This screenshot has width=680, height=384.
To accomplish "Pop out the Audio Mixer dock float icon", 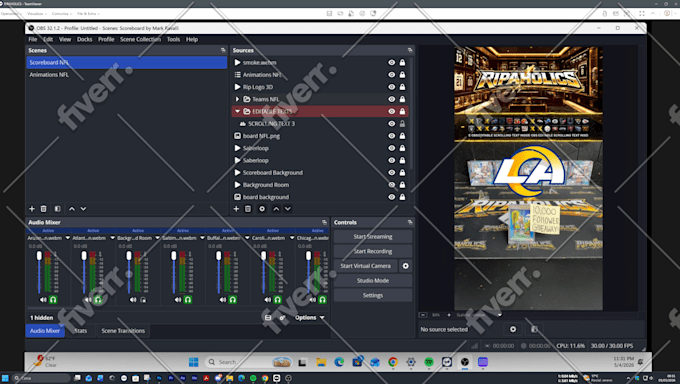I will point(324,222).
